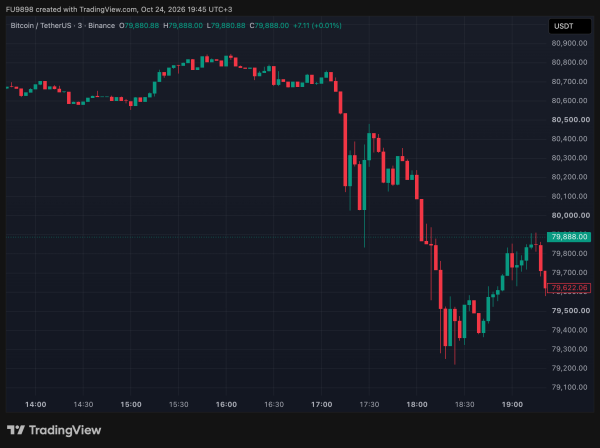The width and height of the screenshot is (600, 448).
Task: Click the 14:00 time axis label
Action: [x=36, y=404]
